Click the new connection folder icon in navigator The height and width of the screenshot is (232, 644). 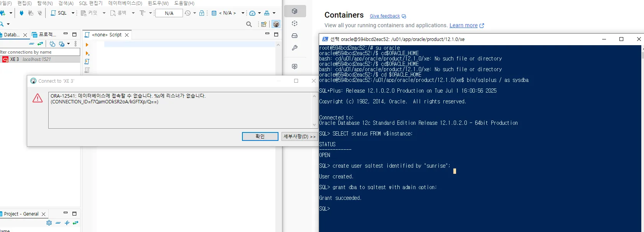tap(53, 44)
